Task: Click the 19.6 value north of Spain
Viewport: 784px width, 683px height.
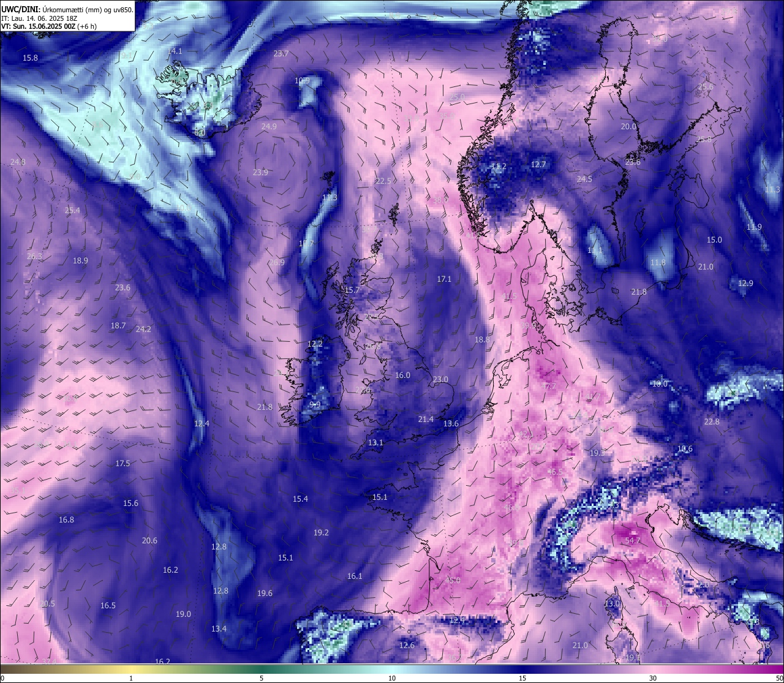Action: click(x=265, y=594)
